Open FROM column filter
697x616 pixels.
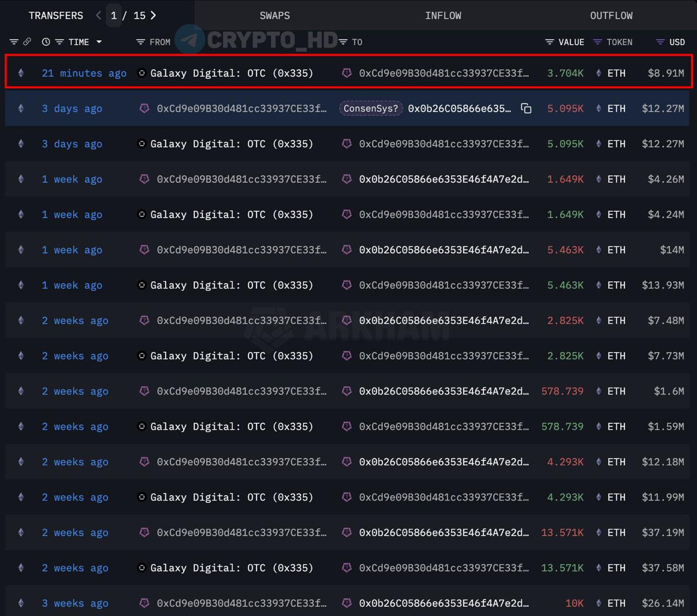point(140,42)
